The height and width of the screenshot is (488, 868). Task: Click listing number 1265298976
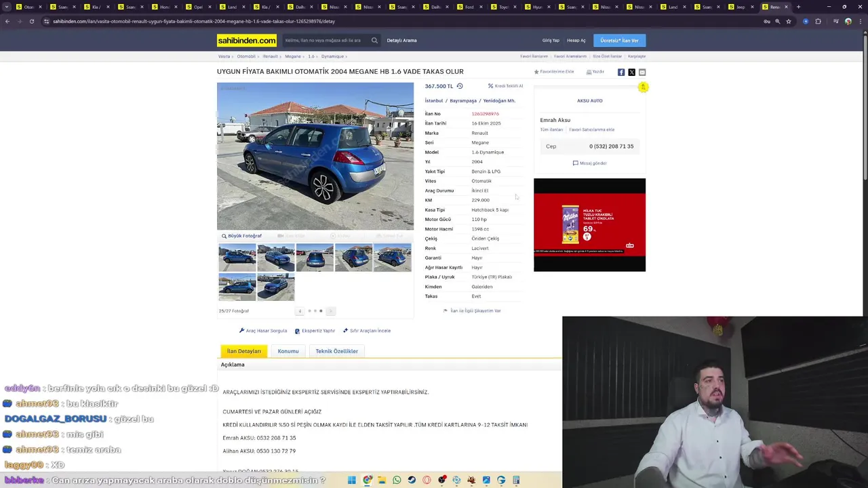point(485,114)
